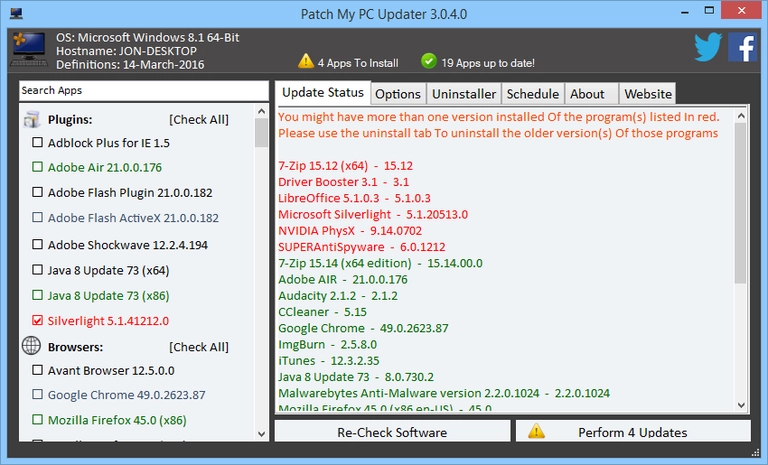Open the Facebook icon link
This screenshot has height=465, width=768.
[x=743, y=47]
